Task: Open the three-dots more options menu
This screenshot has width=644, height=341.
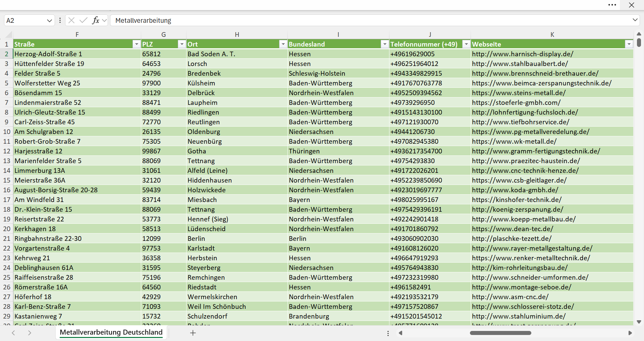Action: [612, 5]
